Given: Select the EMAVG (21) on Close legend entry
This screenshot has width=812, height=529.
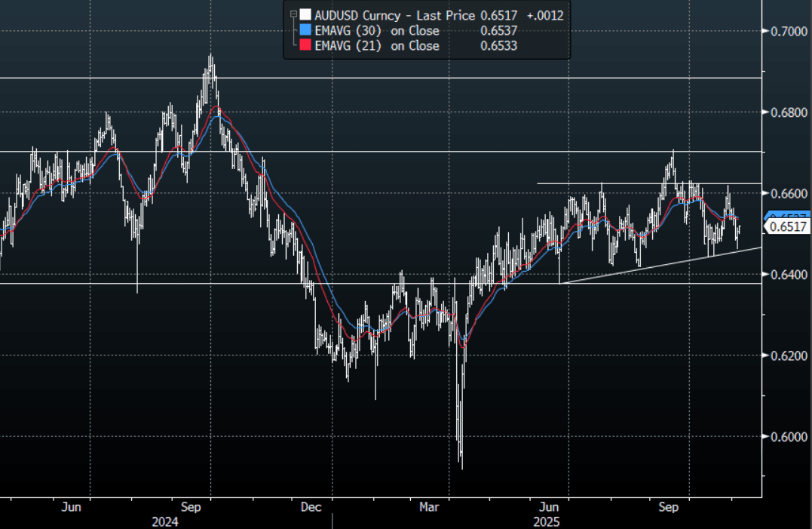Looking at the screenshot, I should click(x=377, y=46).
